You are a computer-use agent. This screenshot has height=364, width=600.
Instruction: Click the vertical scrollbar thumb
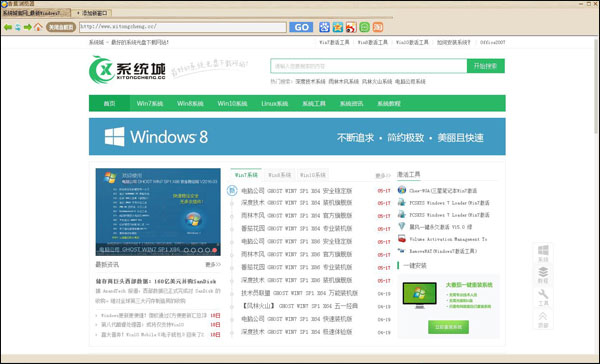[596, 86]
